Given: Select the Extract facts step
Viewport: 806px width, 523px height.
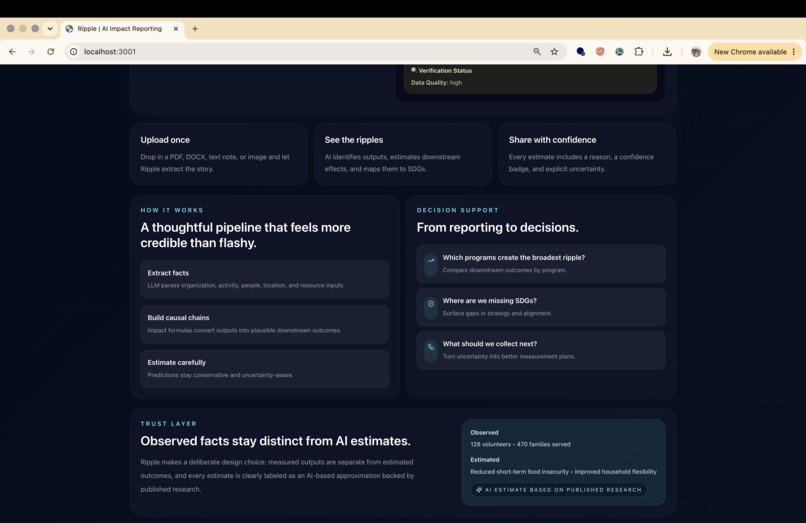Looking at the screenshot, I should pos(264,279).
